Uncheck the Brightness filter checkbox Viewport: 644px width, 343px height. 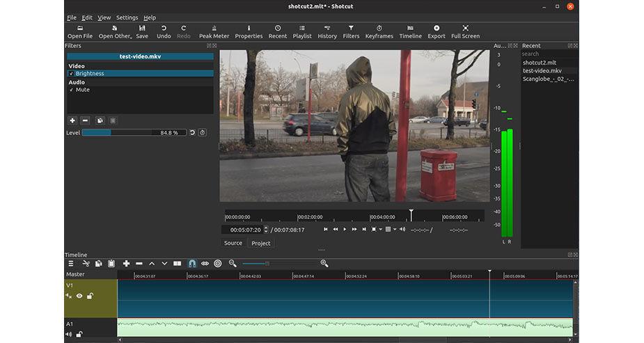point(71,73)
